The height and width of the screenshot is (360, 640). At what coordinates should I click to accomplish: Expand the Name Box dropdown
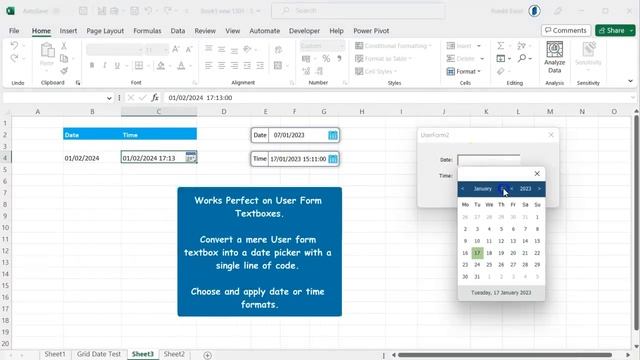[x=109, y=98]
